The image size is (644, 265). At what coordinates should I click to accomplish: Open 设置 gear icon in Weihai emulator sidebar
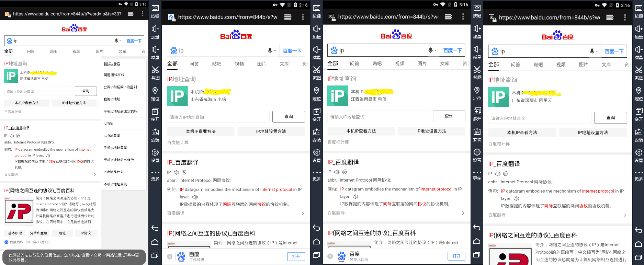[317, 152]
